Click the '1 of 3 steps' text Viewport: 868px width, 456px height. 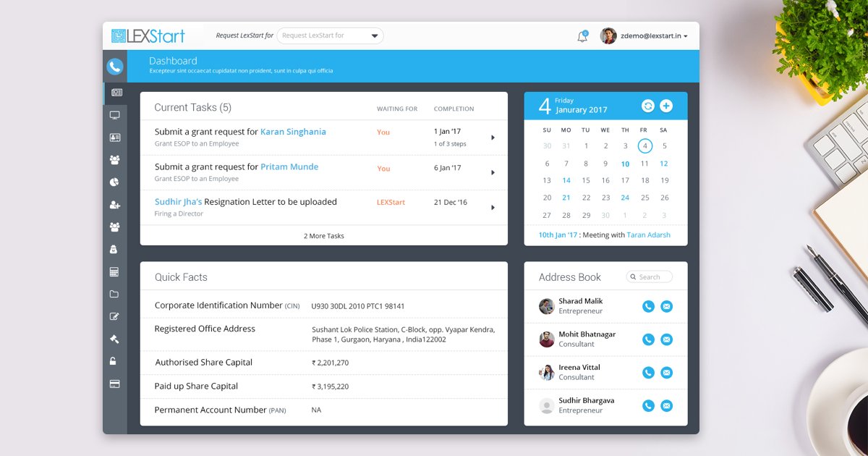(x=450, y=144)
